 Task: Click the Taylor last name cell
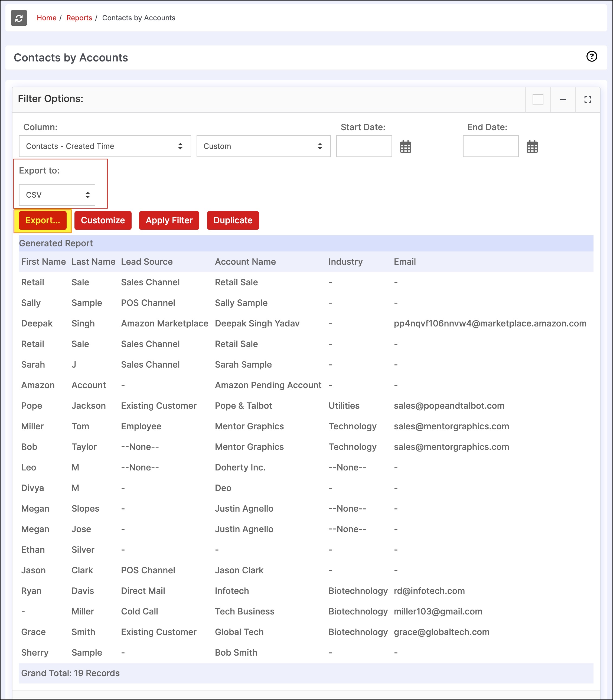click(84, 447)
